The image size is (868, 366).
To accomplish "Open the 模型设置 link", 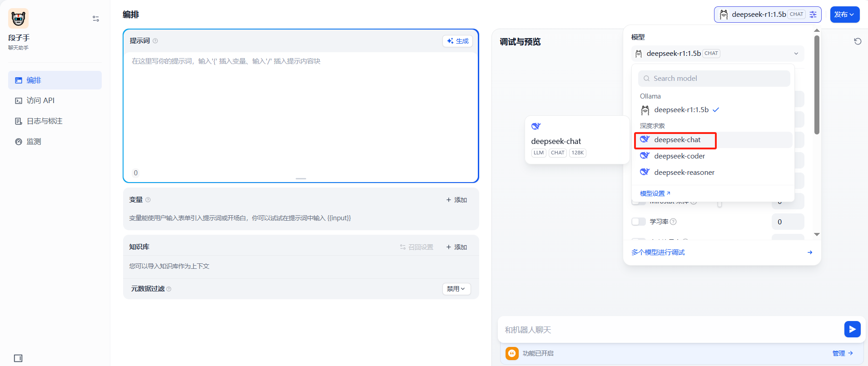I will coord(655,193).
